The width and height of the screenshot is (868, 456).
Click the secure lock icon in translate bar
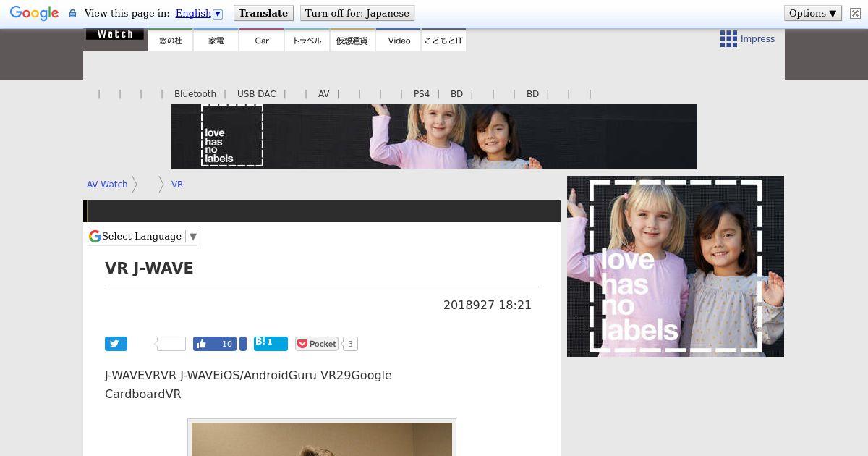point(72,14)
